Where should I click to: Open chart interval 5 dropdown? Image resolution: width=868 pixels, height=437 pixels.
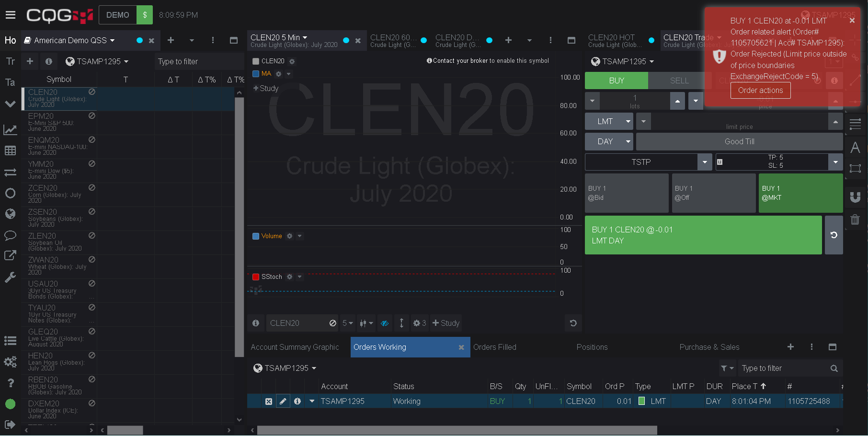tap(348, 323)
